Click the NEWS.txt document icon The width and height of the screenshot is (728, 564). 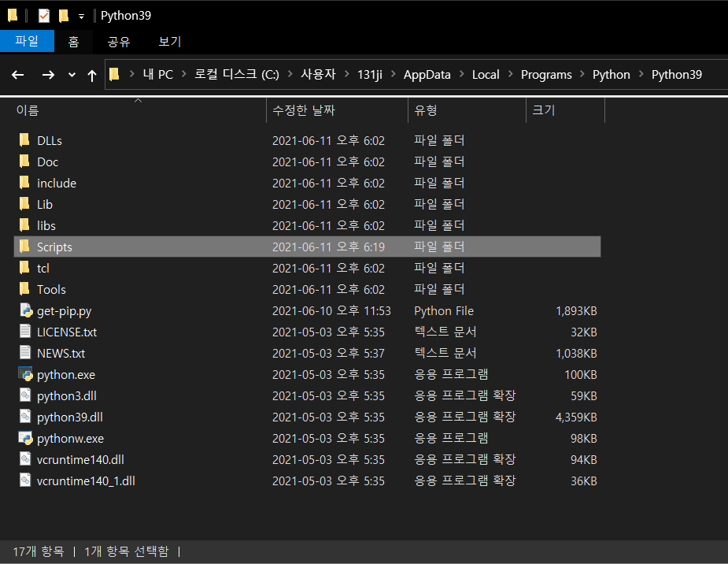click(x=25, y=353)
